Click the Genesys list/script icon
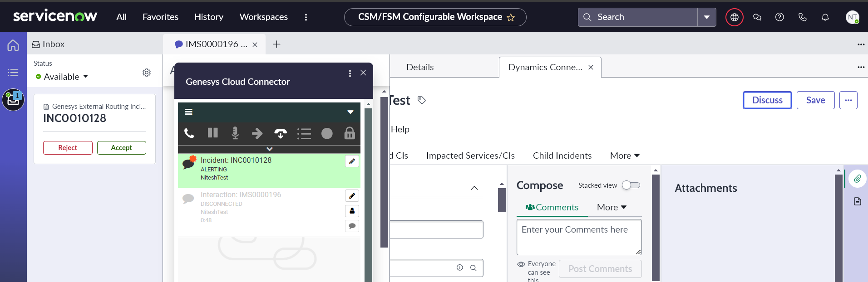This screenshot has height=282, width=868. click(304, 134)
